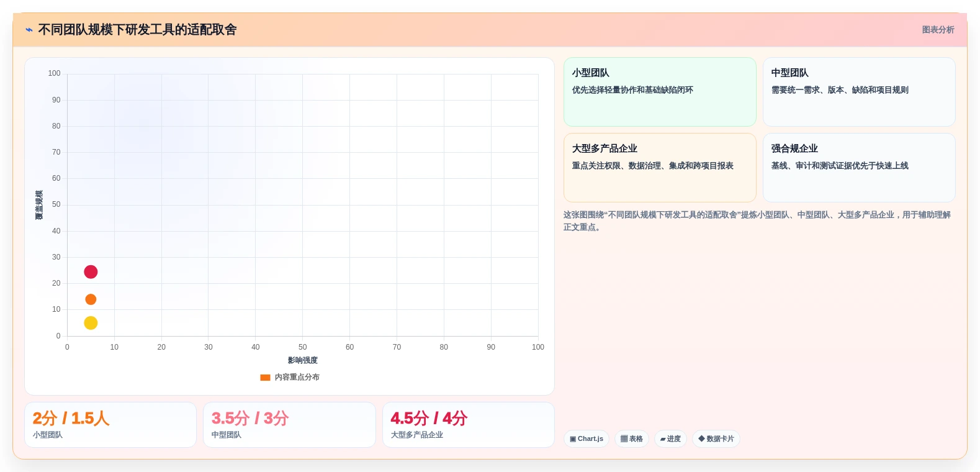
Task: Select the yellow bubble data point
Action: (91, 323)
